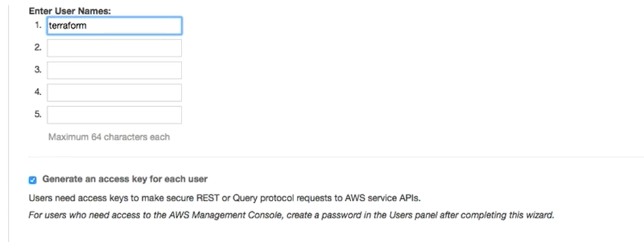
Task: Select the number 4 list label
Action: click(x=38, y=92)
